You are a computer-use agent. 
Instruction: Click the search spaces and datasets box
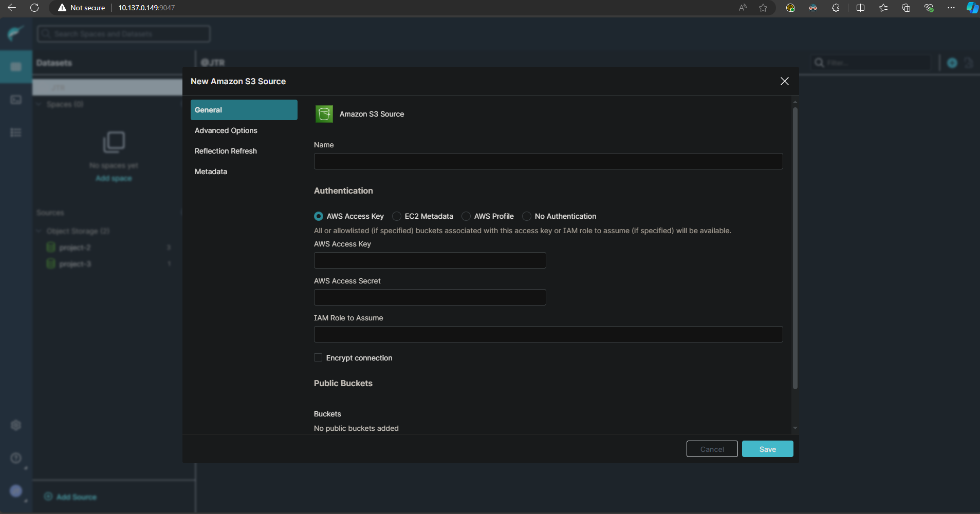point(124,34)
